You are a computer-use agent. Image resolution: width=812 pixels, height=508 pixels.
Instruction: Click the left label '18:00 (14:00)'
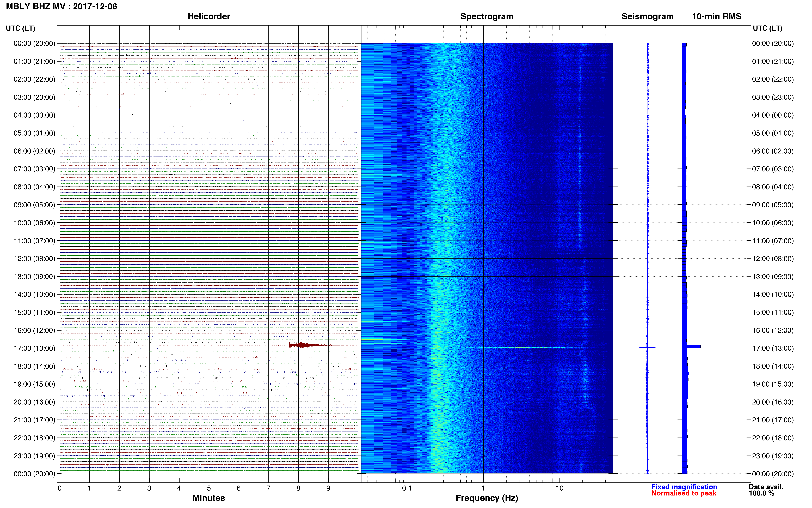click(34, 366)
